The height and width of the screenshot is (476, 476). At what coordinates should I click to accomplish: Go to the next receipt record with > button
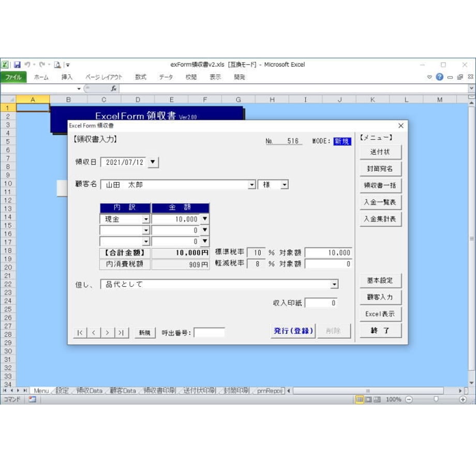[x=108, y=333]
